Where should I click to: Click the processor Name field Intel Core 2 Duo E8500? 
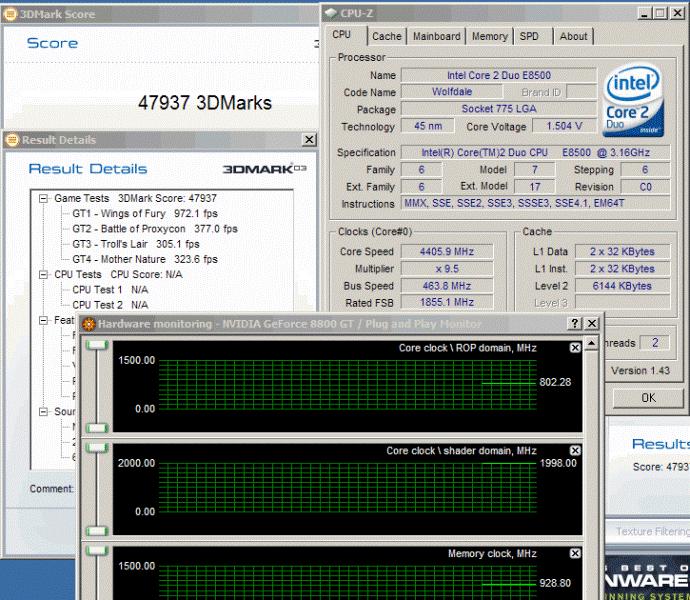pos(499,75)
